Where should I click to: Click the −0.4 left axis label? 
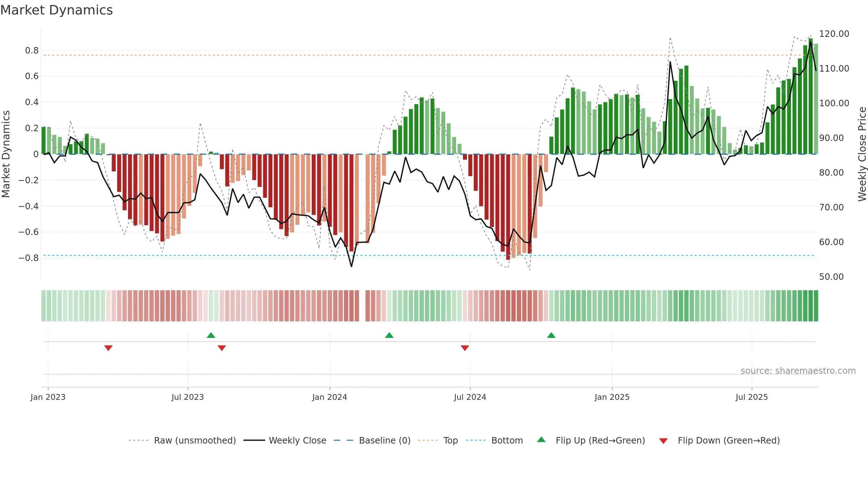point(29,206)
